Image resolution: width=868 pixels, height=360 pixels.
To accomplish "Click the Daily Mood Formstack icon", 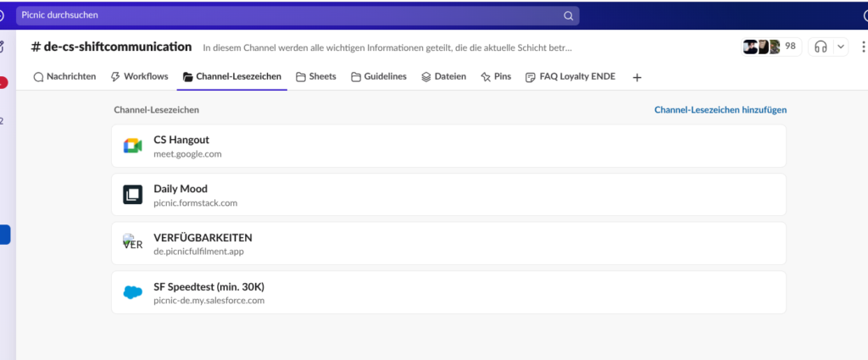I will click(x=132, y=195).
